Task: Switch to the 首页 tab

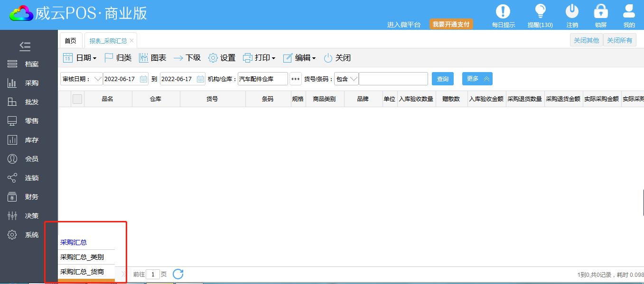Action: 70,41
